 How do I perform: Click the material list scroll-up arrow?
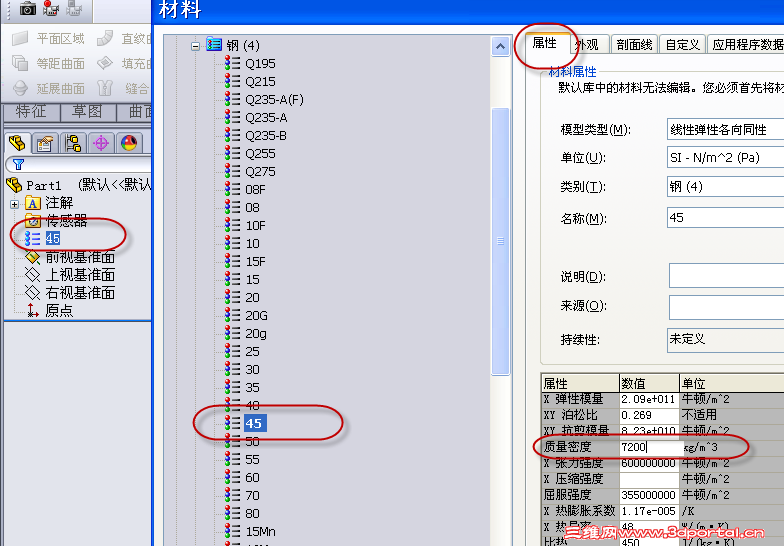click(x=500, y=46)
